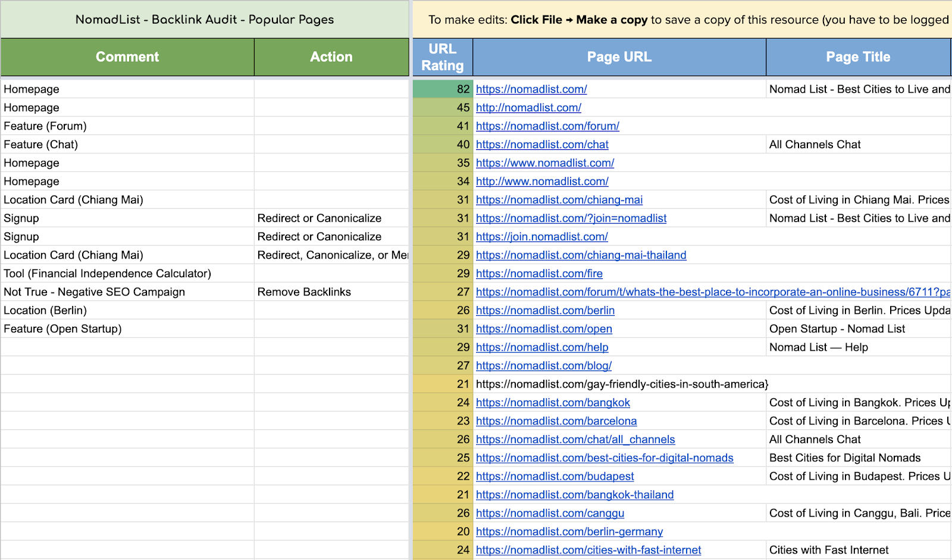
Task: Open the nomadlist.com/forum/ link
Action: (547, 126)
